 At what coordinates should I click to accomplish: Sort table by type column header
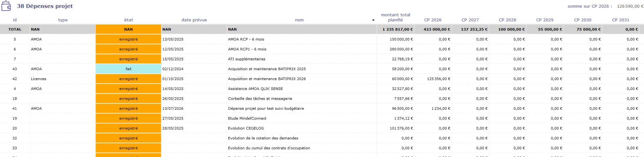tap(63, 20)
